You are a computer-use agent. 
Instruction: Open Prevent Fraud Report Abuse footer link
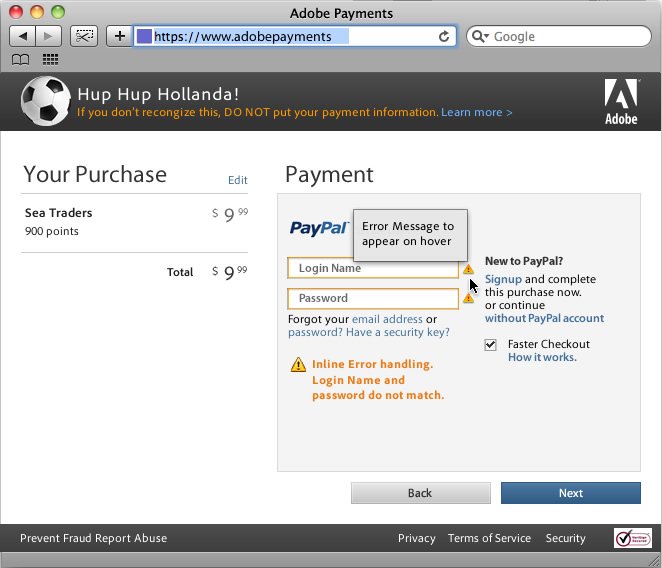tap(93, 538)
